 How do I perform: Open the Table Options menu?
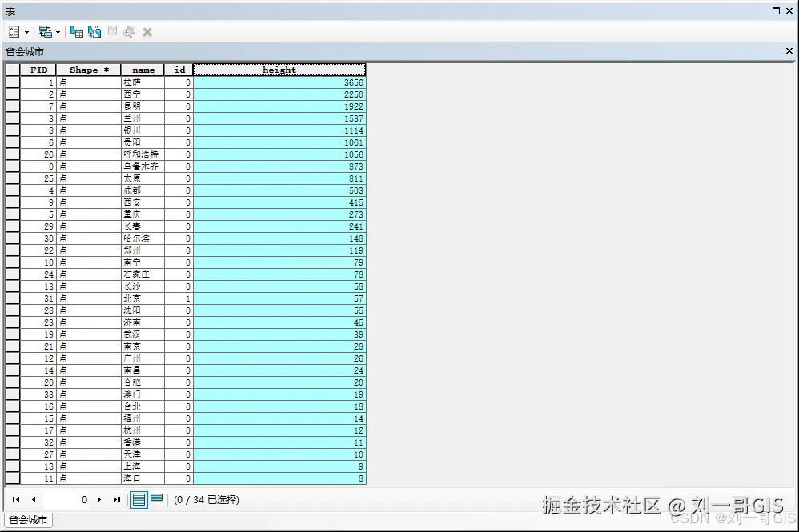pos(13,31)
